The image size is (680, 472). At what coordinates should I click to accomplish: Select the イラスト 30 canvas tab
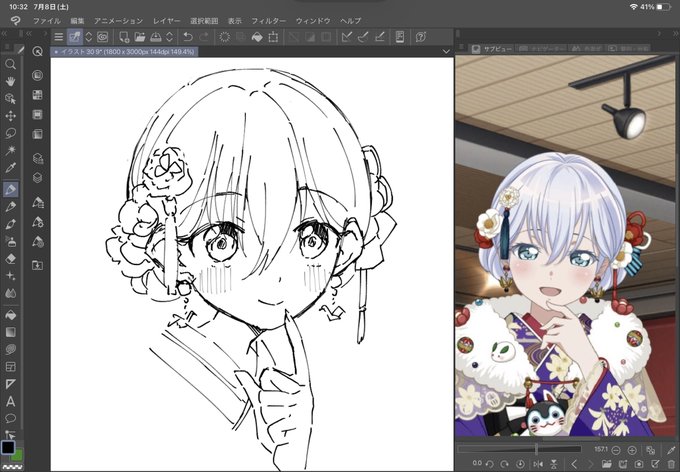click(x=124, y=52)
